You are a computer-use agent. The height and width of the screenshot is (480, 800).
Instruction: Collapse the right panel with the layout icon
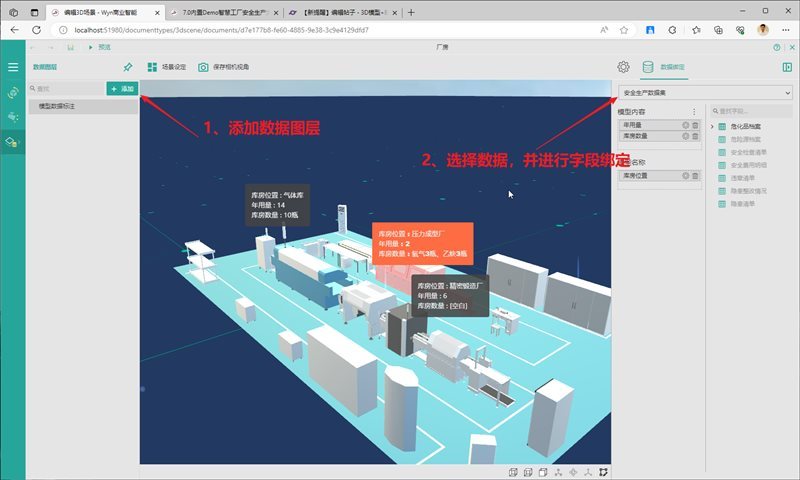(x=787, y=67)
